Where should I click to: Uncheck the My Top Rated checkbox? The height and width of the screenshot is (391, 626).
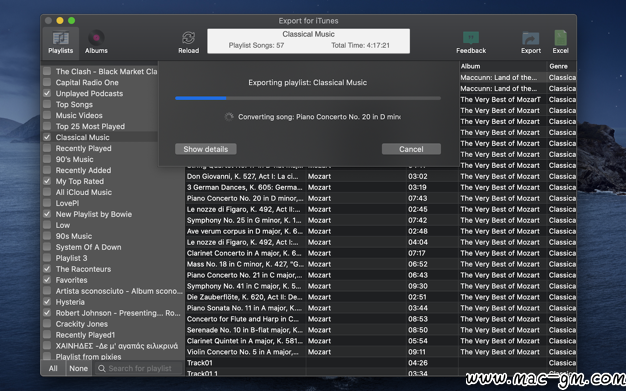[47, 181]
